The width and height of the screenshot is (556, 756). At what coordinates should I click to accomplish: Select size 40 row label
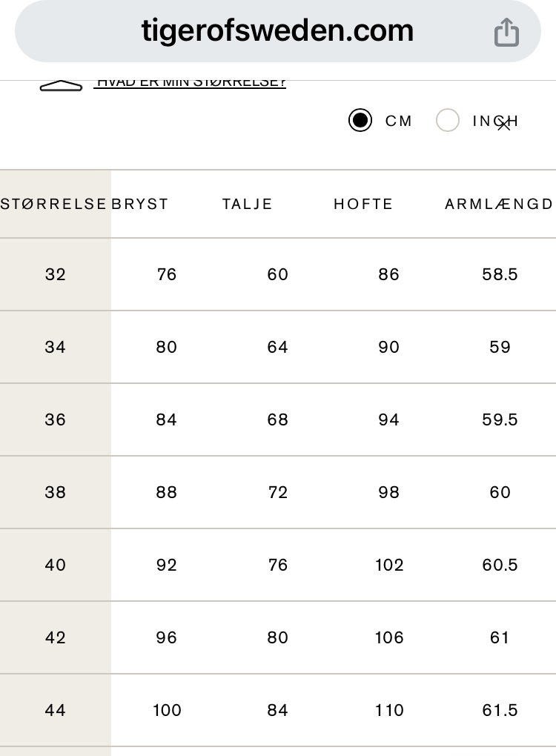point(56,565)
